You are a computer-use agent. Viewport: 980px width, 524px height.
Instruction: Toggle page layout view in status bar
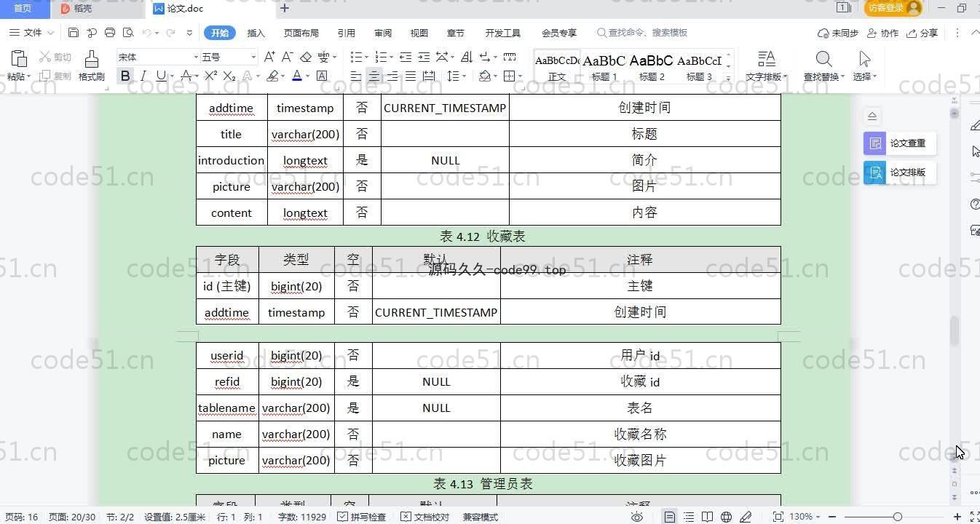point(670,517)
